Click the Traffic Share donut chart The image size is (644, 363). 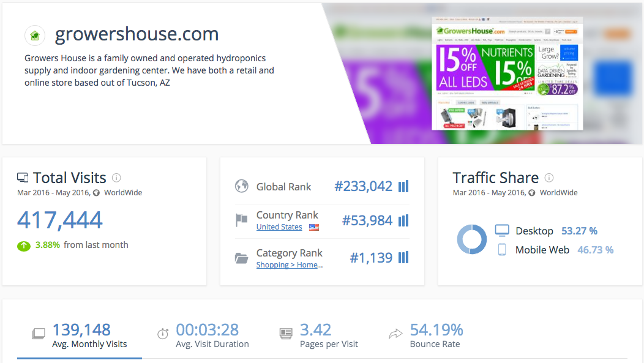(472, 239)
